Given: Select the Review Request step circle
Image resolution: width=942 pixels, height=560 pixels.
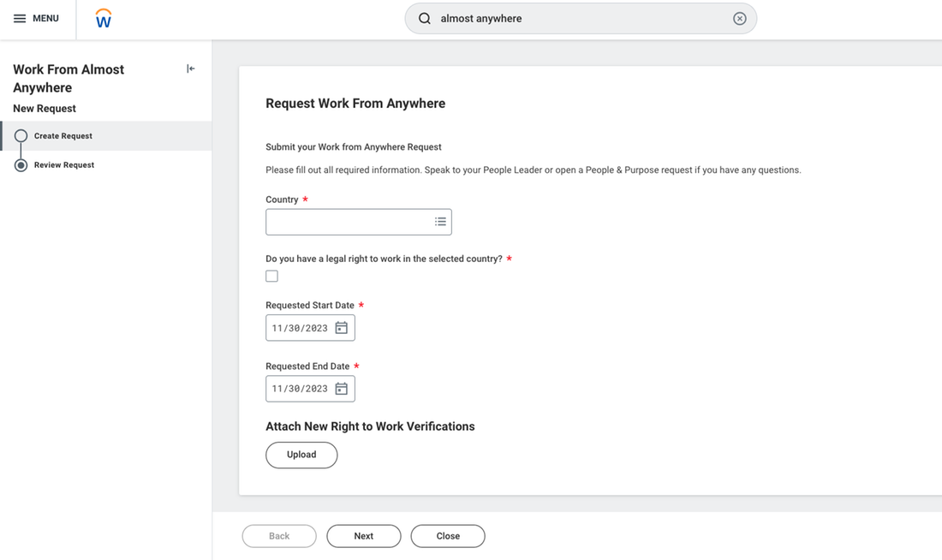Looking at the screenshot, I should [20, 164].
